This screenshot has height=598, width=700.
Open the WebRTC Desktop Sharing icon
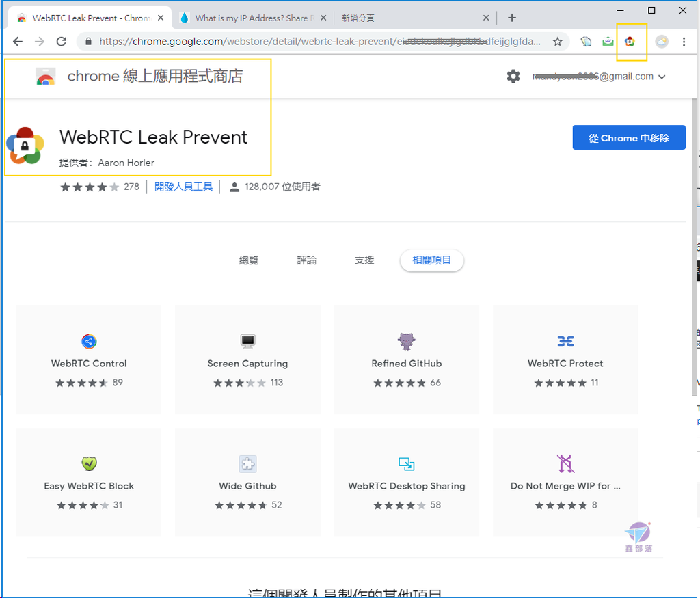pos(406,464)
